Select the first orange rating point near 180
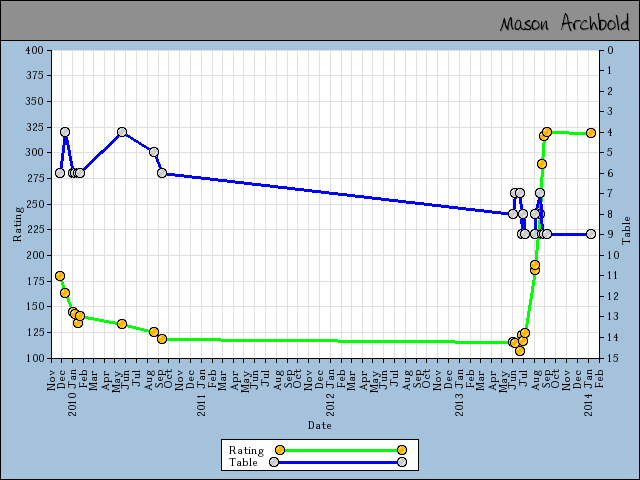Viewport: 640px width, 480px height. (60, 276)
